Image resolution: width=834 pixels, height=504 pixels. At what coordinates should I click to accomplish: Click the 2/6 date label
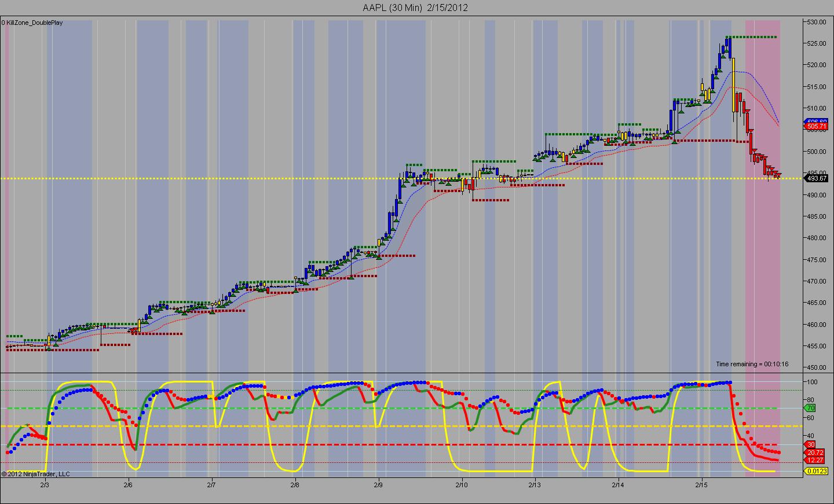(128, 484)
